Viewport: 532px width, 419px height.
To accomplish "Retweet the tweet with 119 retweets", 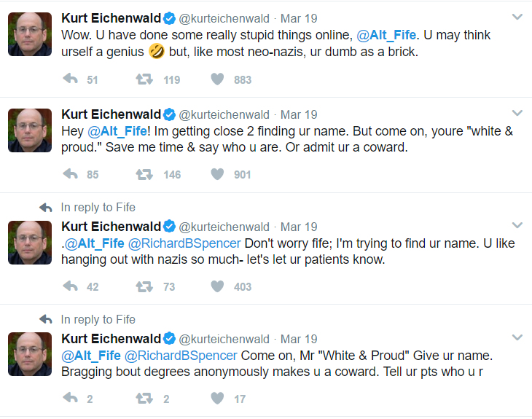I will pyautogui.click(x=144, y=79).
